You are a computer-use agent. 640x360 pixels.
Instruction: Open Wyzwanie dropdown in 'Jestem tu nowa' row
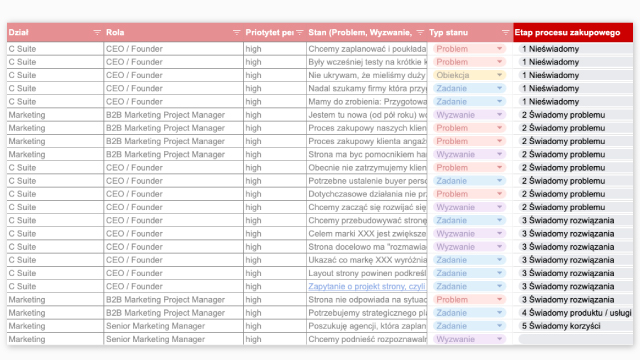pyautogui.click(x=469, y=115)
